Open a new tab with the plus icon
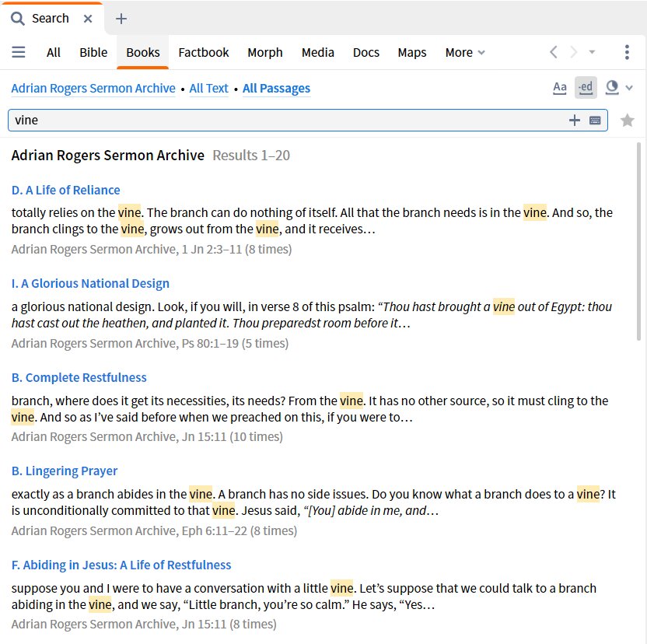This screenshot has height=644, width=647. tap(121, 19)
